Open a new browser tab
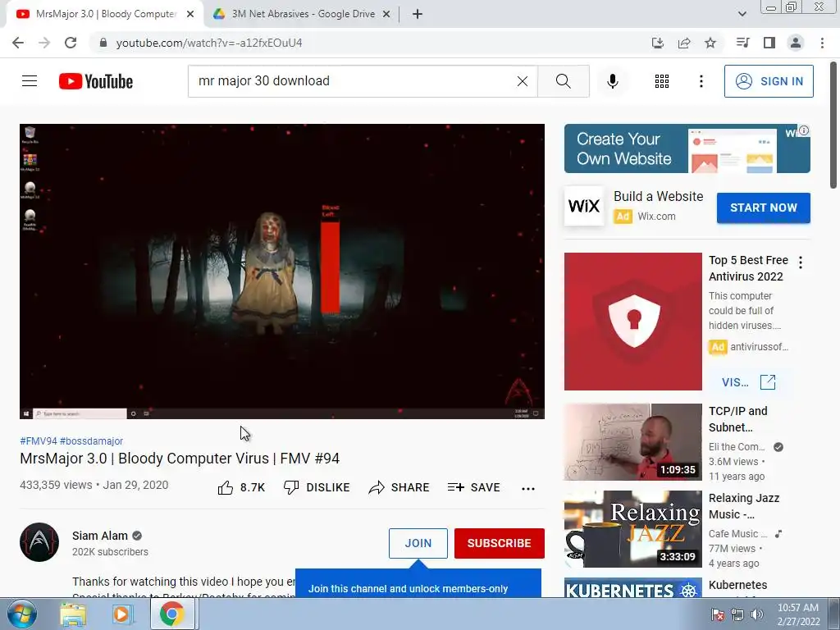 pyautogui.click(x=418, y=14)
